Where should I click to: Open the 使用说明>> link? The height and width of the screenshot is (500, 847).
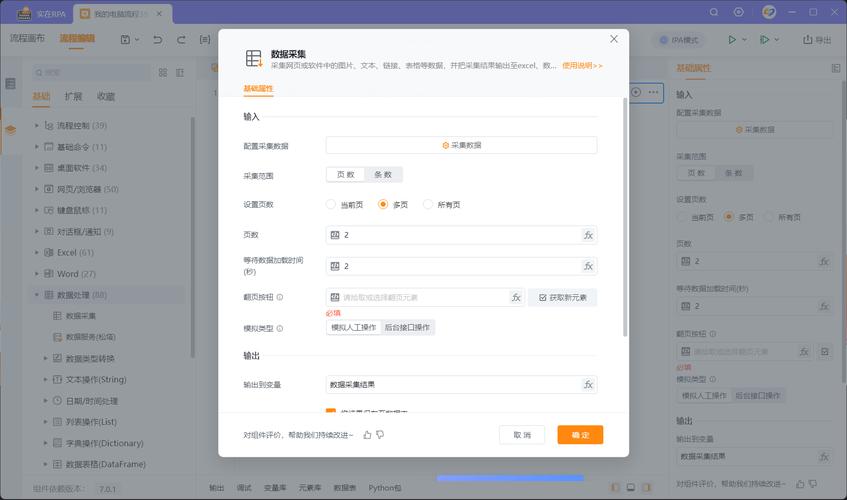[582, 65]
